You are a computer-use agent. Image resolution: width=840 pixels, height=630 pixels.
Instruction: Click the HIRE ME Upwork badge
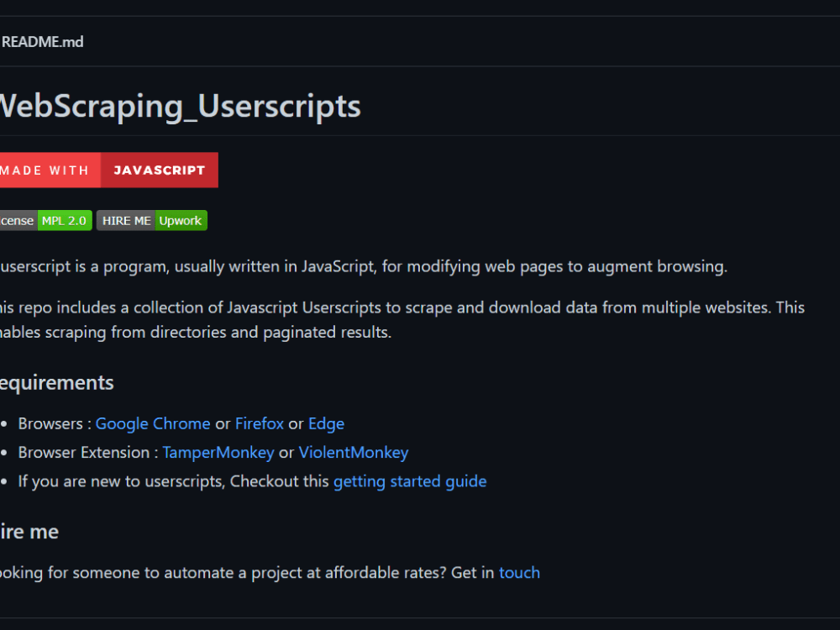coord(151,221)
